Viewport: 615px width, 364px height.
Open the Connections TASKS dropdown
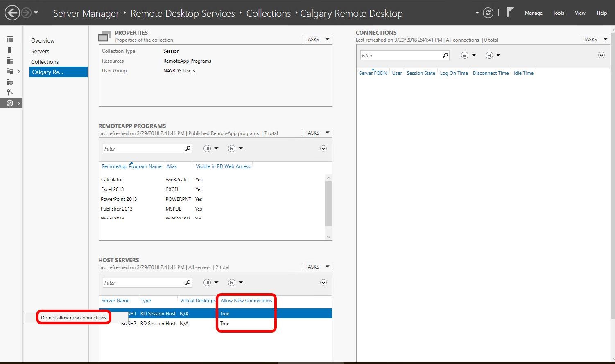(x=595, y=39)
